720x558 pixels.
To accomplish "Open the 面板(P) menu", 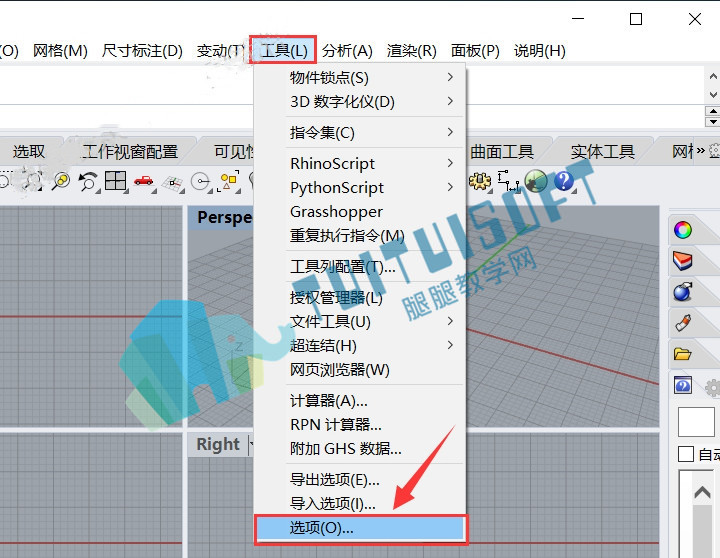I will [475, 50].
